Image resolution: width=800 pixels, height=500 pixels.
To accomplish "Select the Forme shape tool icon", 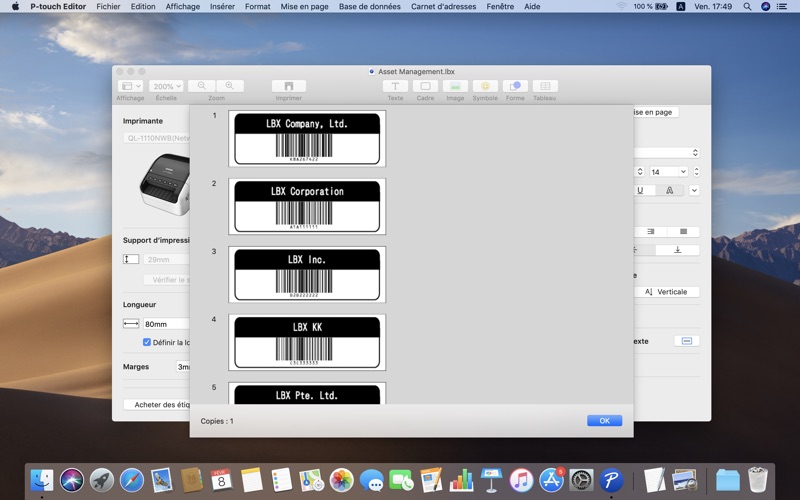I will (515, 86).
